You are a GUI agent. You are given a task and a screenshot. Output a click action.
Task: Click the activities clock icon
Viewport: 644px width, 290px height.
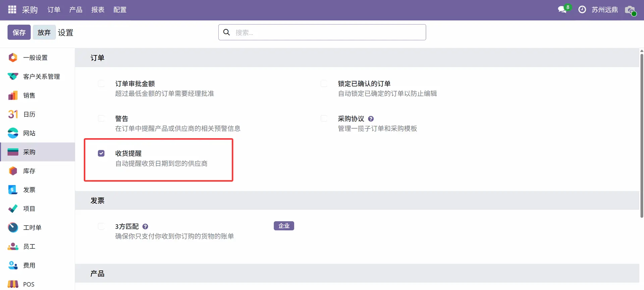pyautogui.click(x=582, y=10)
